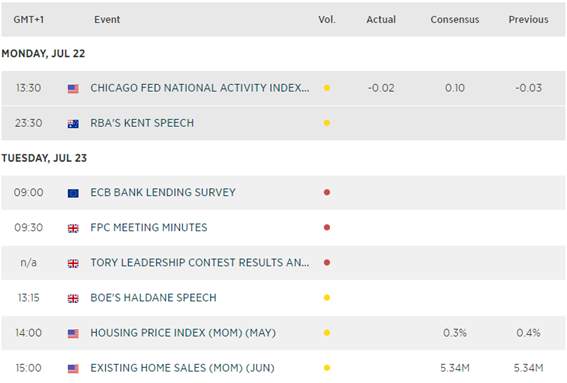Click the UK flag beside FPC Meeting Minutes
Screen dimensions: 567x383
point(73,228)
